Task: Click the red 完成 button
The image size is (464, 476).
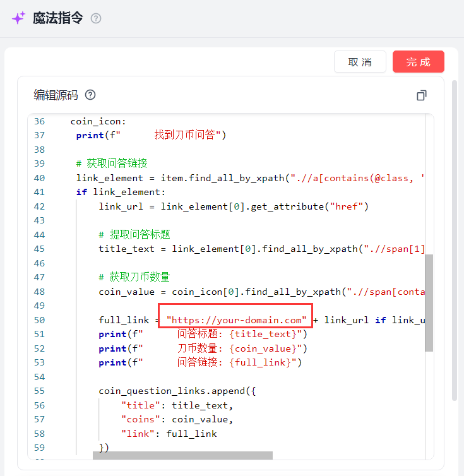Action: (418, 62)
